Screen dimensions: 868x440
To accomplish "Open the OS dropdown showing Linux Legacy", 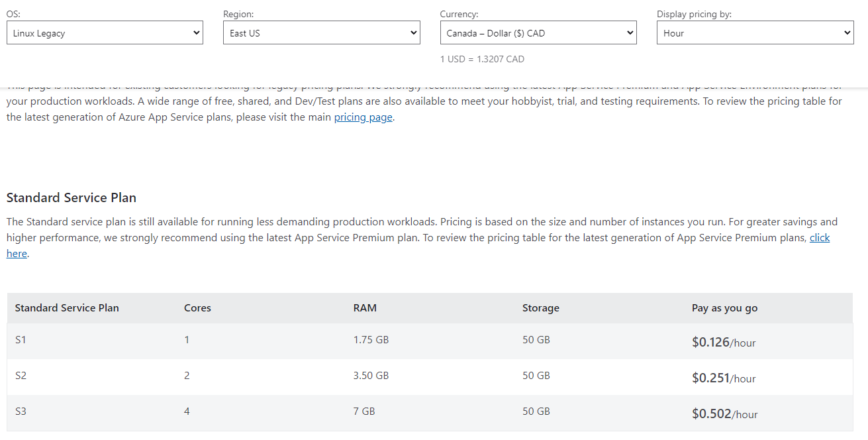I will pyautogui.click(x=105, y=32).
